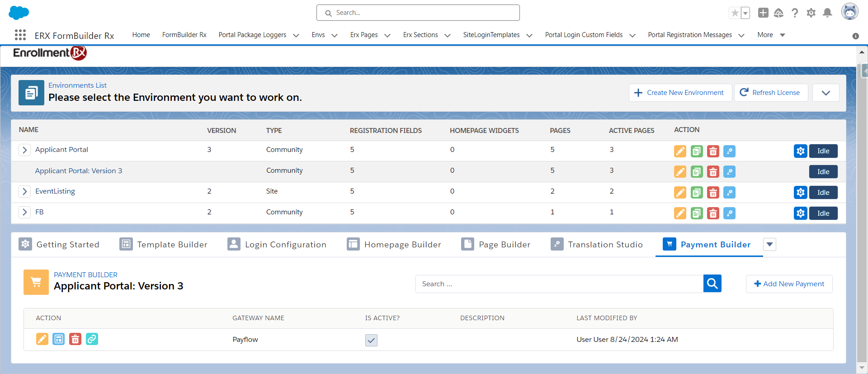868x374 pixels.
Task: Open the Applicant Portal: Version 3 link
Action: [x=79, y=171]
